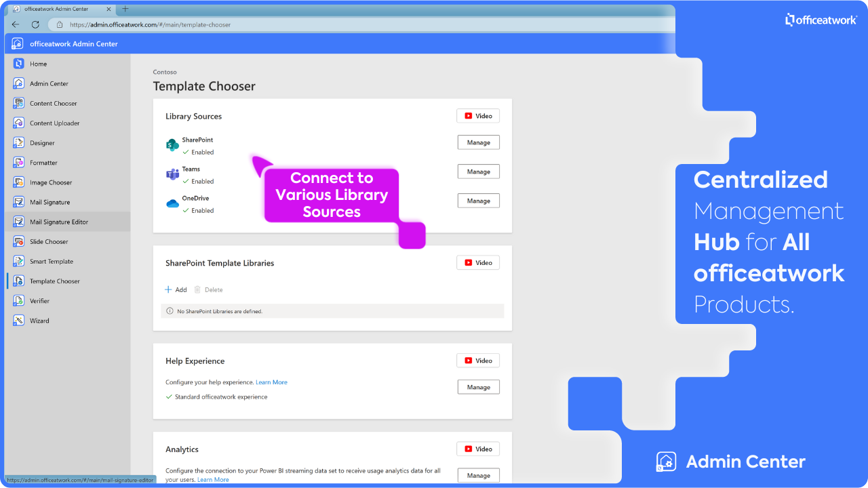
Task: Click 'Standard officeatwork experience' status text
Action: pos(221,397)
